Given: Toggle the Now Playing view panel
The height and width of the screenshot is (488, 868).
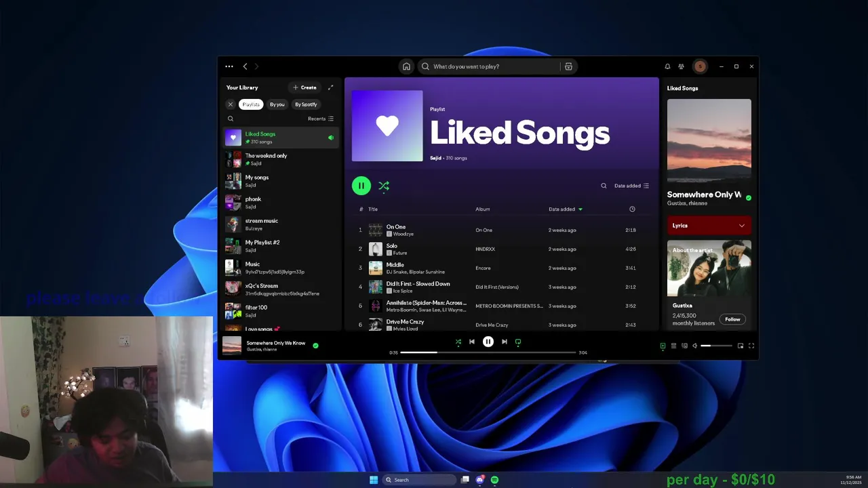Looking at the screenshot, I should point(663,346).
